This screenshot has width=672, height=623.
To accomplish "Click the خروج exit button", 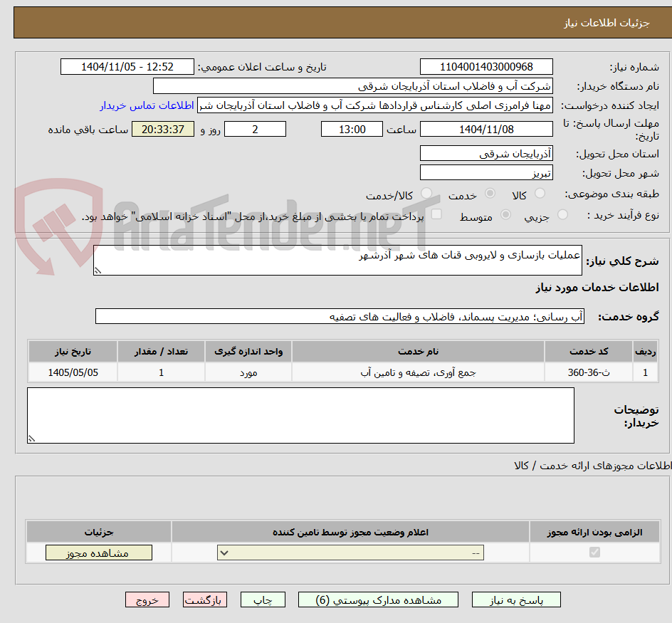I will click(147, 600).
